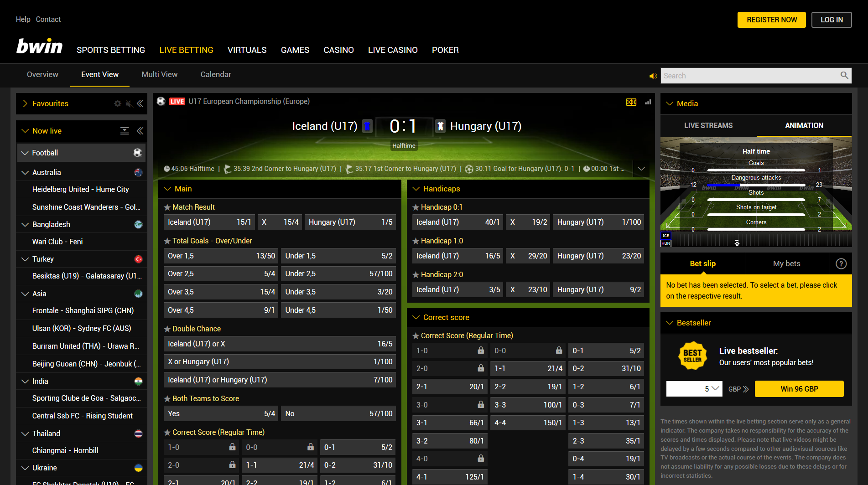Collapse the Main markets section
Image resolution: width=868 pixels, height=485 pixels.
pyautogui.click(x=167, y=189)
